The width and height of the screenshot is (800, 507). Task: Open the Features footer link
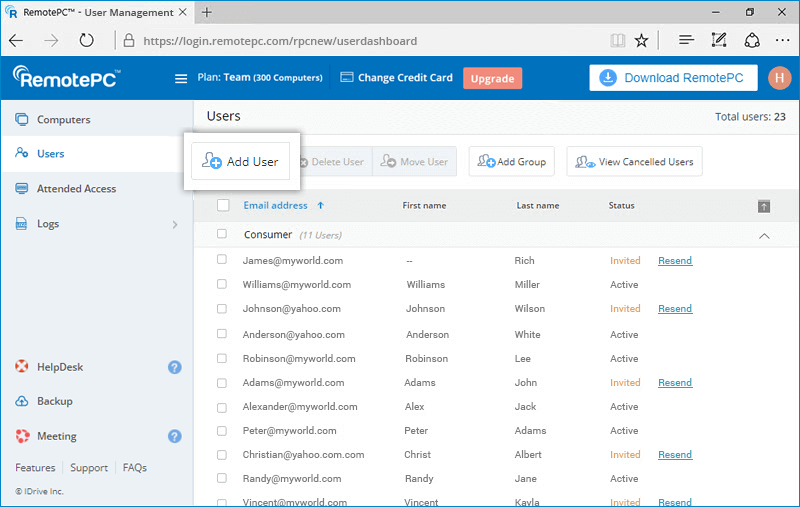point(35,468)
